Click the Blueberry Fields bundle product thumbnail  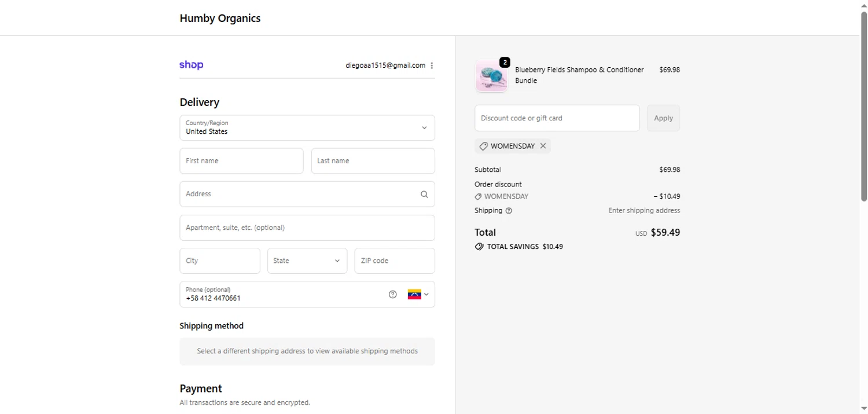point(491,76)
